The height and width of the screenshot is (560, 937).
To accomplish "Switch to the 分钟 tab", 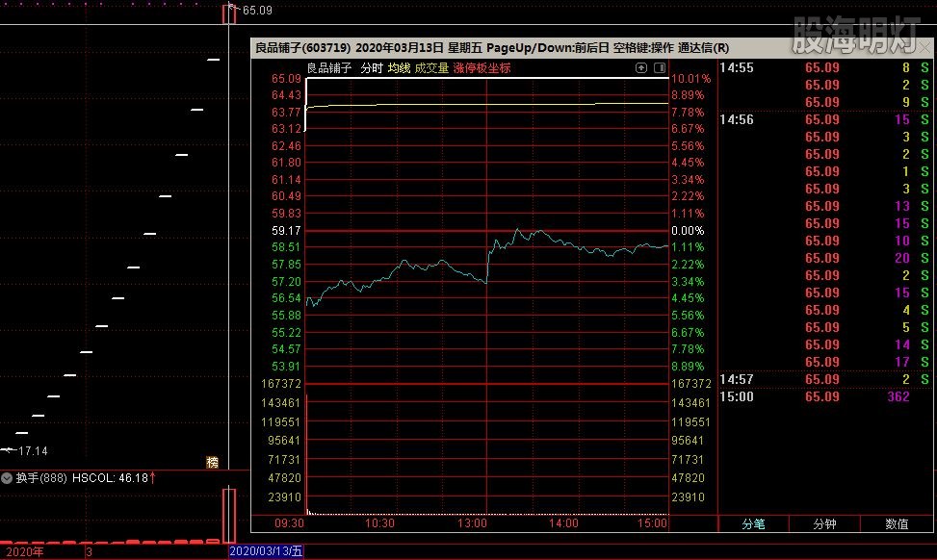I will tap(824, 523).
